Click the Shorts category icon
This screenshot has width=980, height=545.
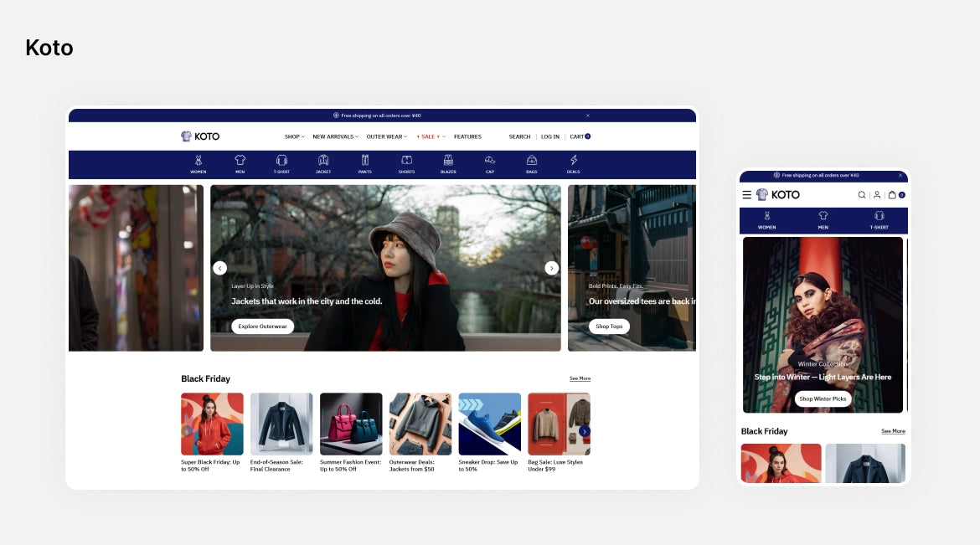406,160
